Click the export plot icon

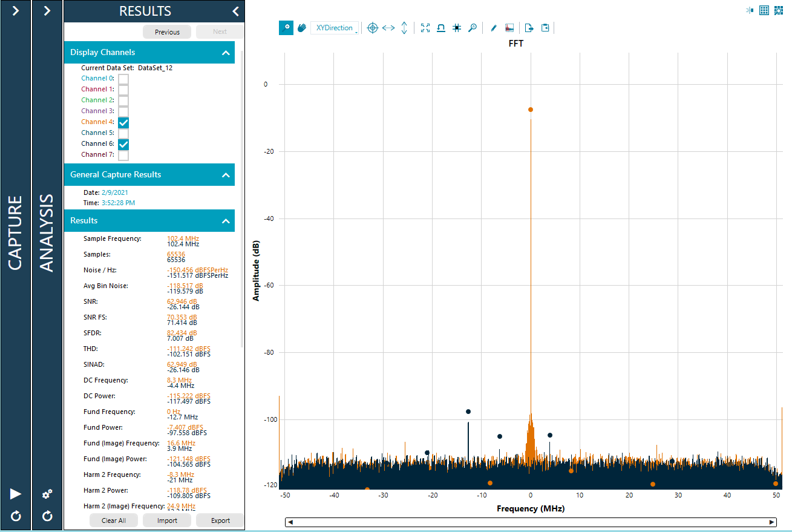coord(529,28)
